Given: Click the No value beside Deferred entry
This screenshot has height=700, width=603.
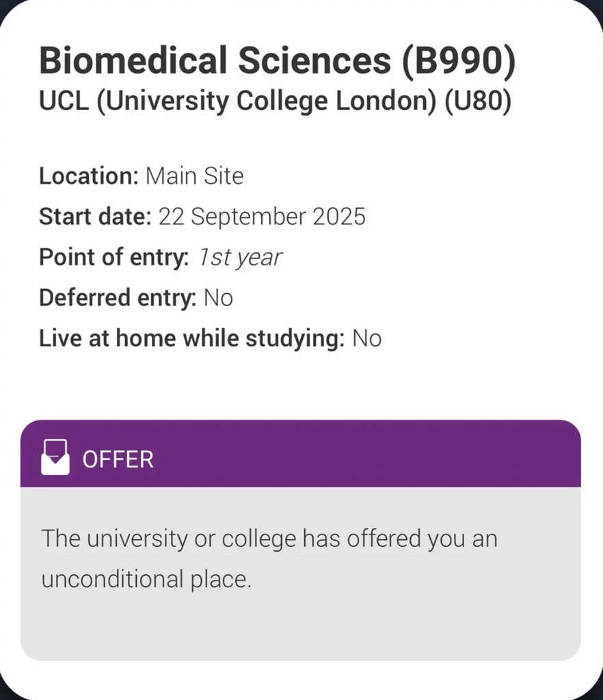Looking at the screenshot, I should coord(218,298).
